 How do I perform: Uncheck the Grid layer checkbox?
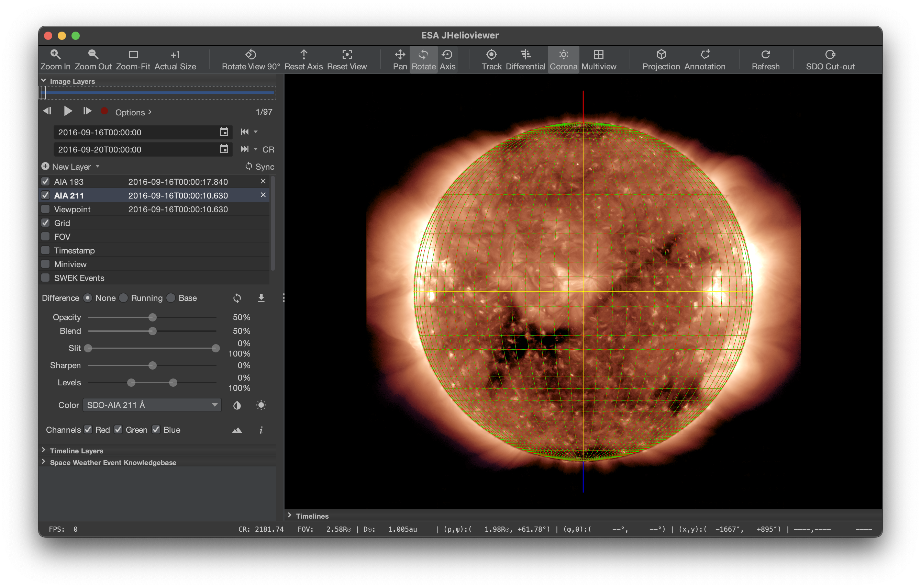point(45,223)
